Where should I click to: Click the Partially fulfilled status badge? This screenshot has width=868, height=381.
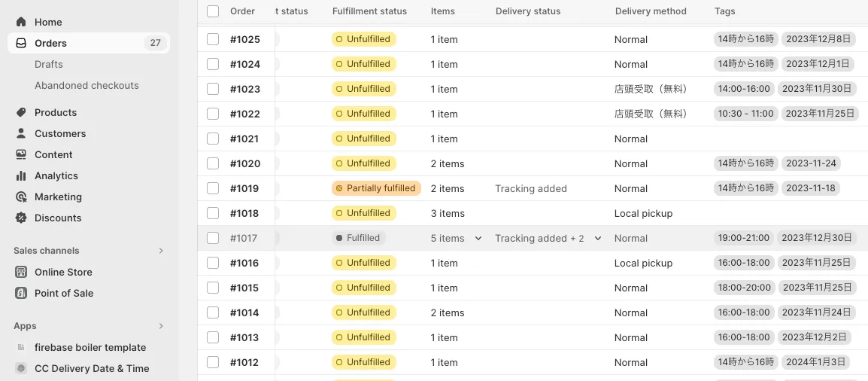[376, 188]
